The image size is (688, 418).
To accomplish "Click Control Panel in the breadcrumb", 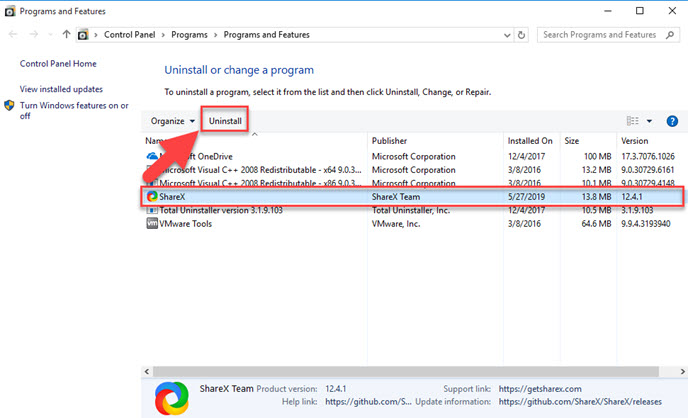I will pyautogui.click(x=129, y=35).
